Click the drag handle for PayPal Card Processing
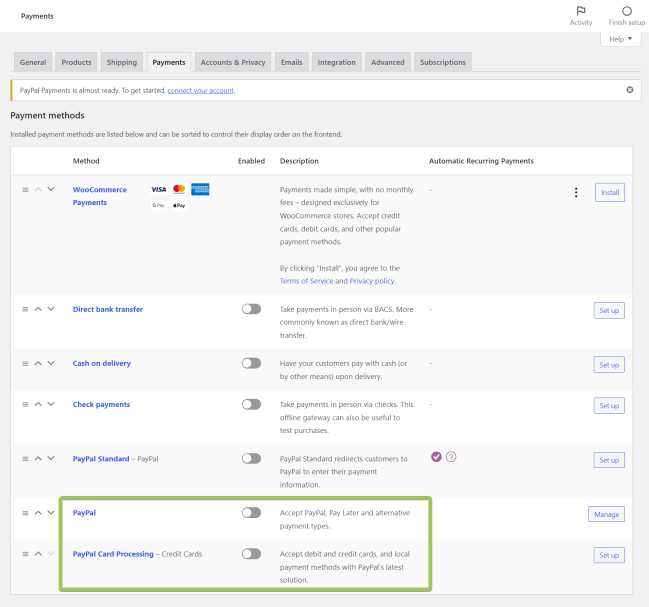This screenshot has width=649, height=607. coord(26,554)
